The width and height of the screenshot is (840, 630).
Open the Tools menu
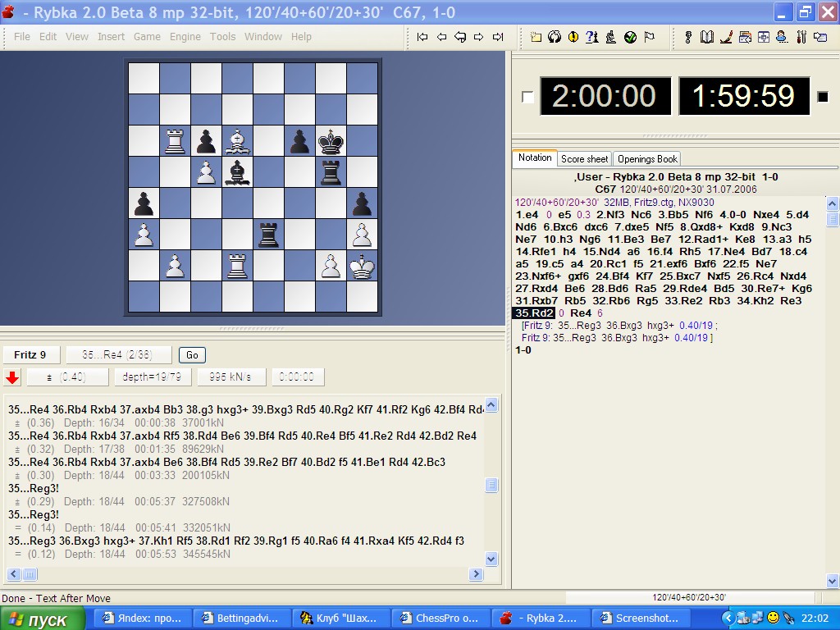(x=222, y=36)
